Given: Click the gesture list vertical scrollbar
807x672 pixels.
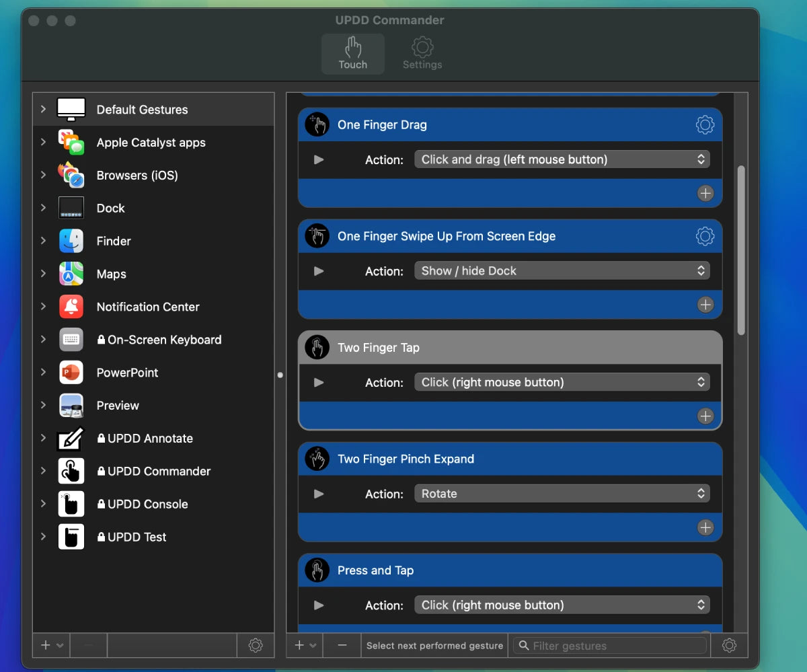Looking at the screenshot, I should pyautogui.click(x=741, y=250).
